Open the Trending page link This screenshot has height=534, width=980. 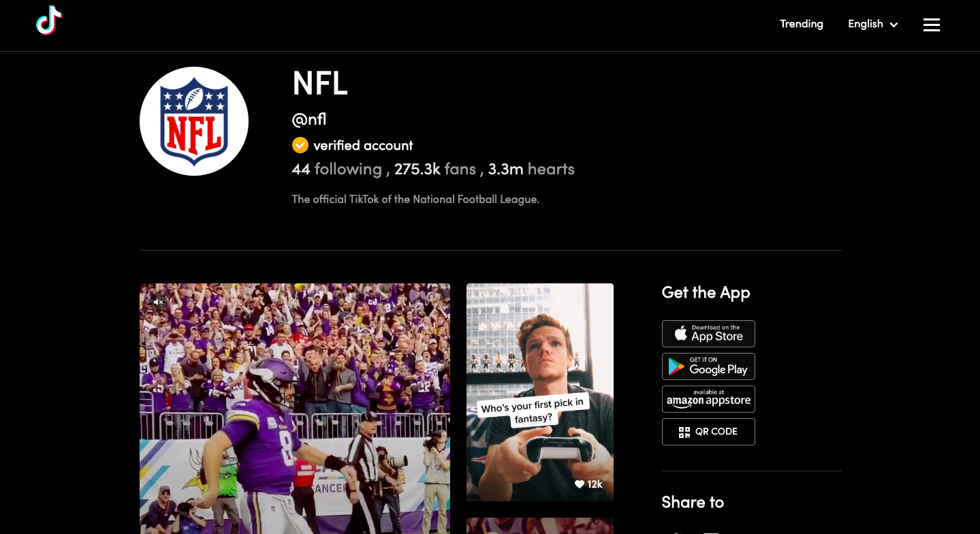pyautogui.click(x=802, y=24)
